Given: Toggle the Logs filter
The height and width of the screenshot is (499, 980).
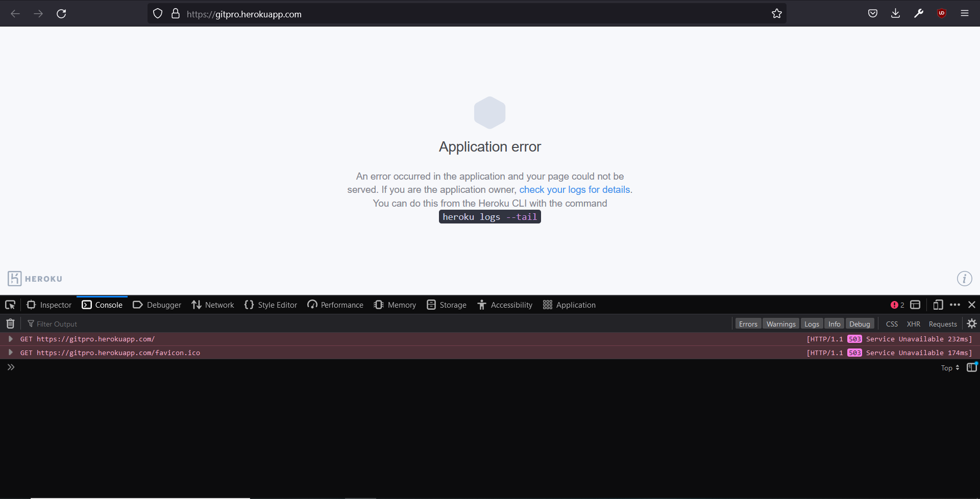Looking at the screenshot, I should (x=812, y=323).
